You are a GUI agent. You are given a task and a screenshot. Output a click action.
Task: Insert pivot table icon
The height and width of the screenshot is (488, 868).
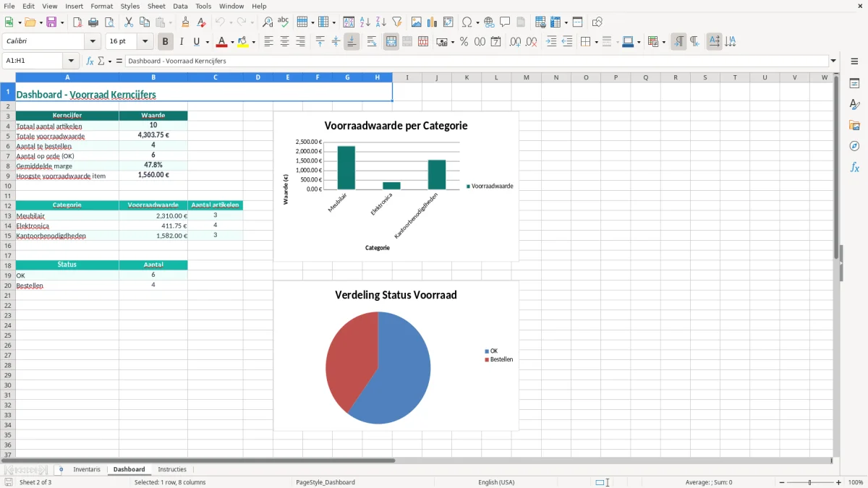pyautogui.click(x=448, y=22)
